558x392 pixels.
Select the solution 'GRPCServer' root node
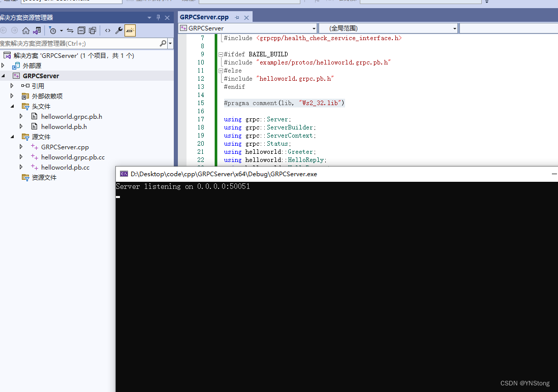click(x=74, y=55)
